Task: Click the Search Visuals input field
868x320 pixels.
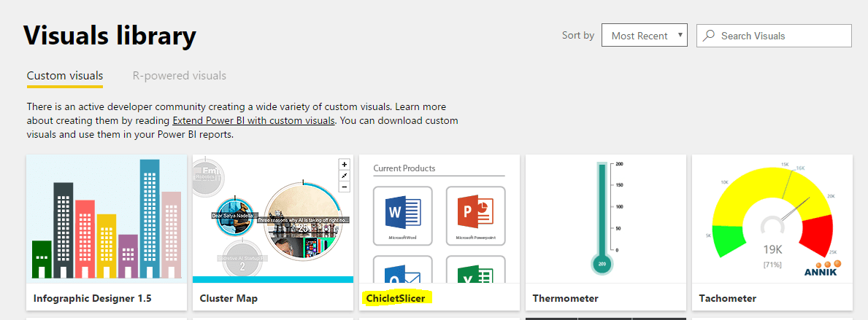Action: 774,36
